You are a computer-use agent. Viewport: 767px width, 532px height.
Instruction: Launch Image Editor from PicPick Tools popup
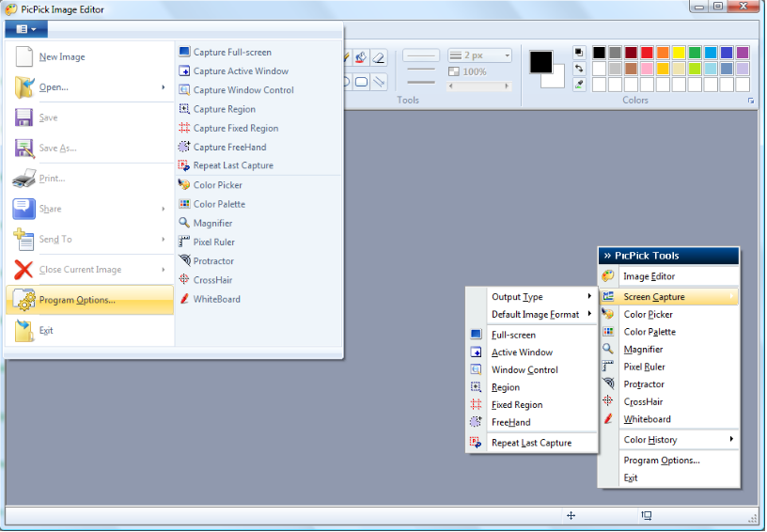[649, 276]
